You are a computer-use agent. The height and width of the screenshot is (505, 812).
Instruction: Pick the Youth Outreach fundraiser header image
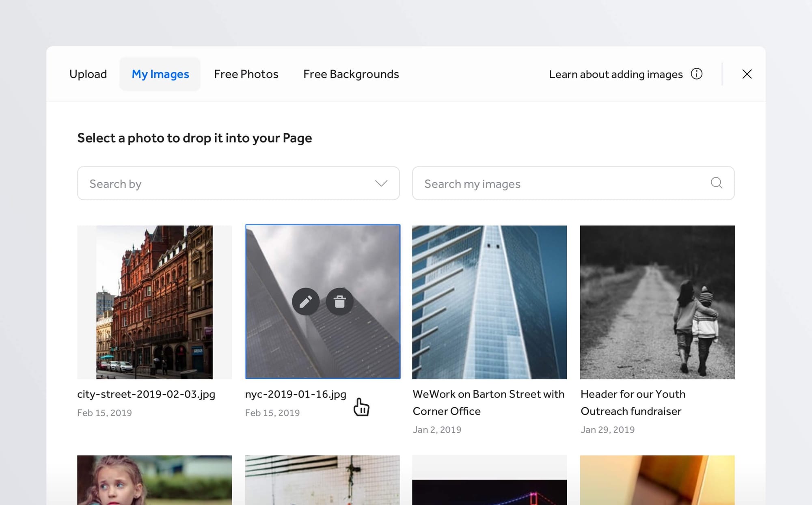pos(657,302)
